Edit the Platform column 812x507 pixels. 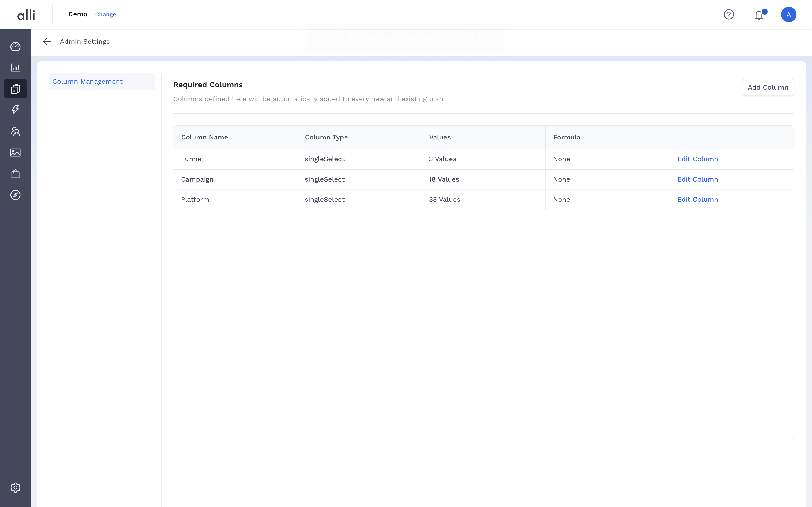697,200
